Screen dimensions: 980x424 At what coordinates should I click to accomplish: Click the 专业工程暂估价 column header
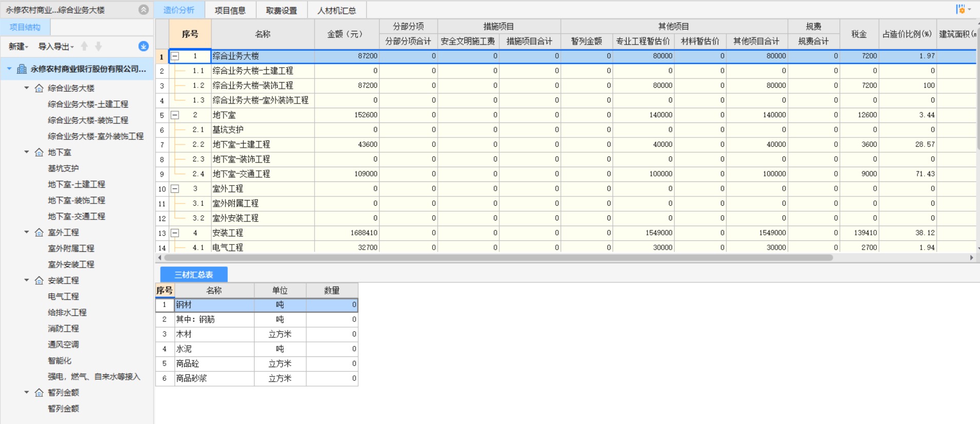pos(643,41)
